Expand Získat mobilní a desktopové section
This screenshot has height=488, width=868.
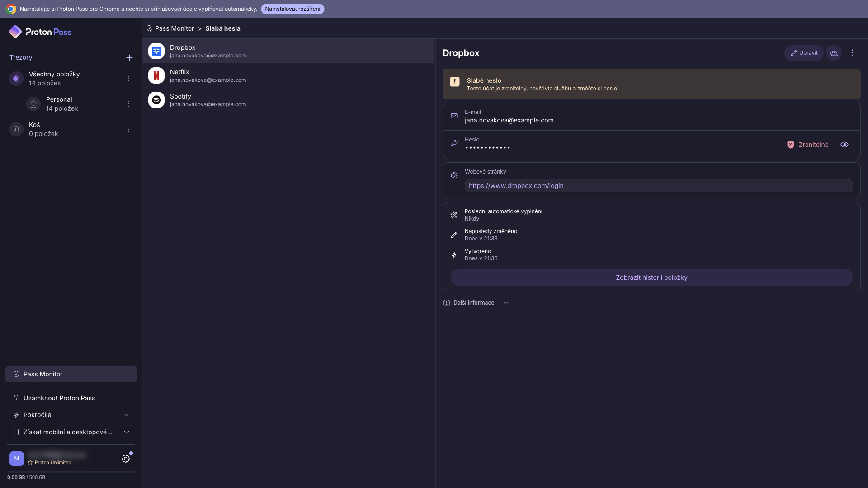click(71, 432)
